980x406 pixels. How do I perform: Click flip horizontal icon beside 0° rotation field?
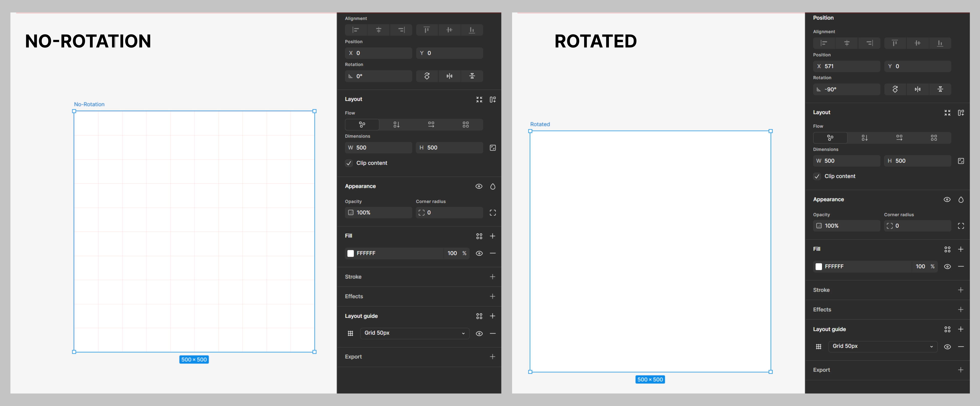(x=449, y=76)
